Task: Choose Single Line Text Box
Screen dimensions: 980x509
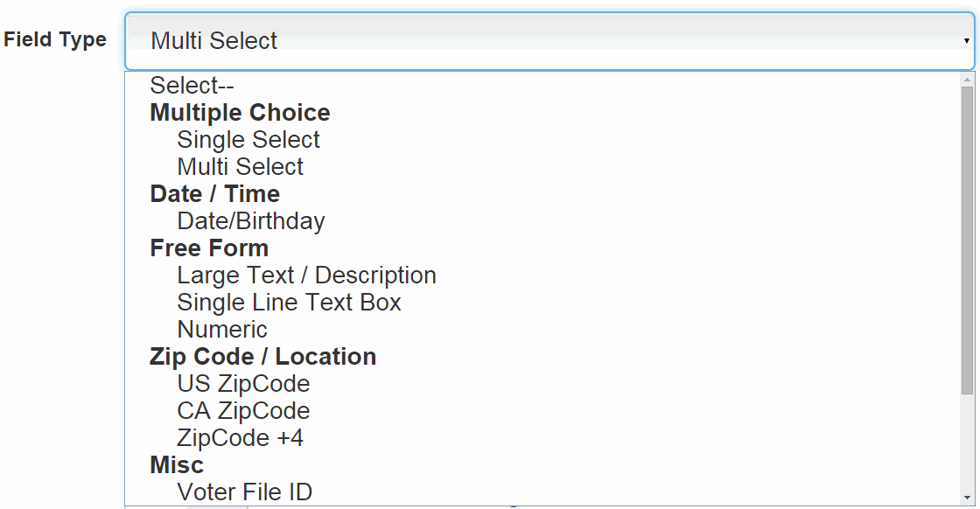Action: point(289,302)
